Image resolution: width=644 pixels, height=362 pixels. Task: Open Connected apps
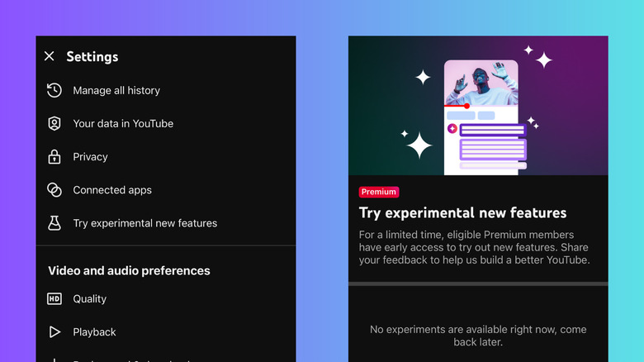click(x=165, y=190)
